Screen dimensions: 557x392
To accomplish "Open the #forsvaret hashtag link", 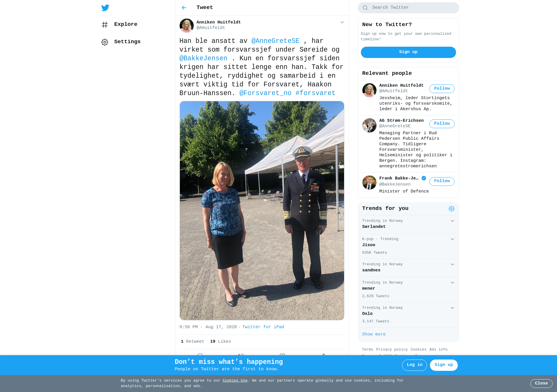I will pyautogui.click(x=315, y=93).
